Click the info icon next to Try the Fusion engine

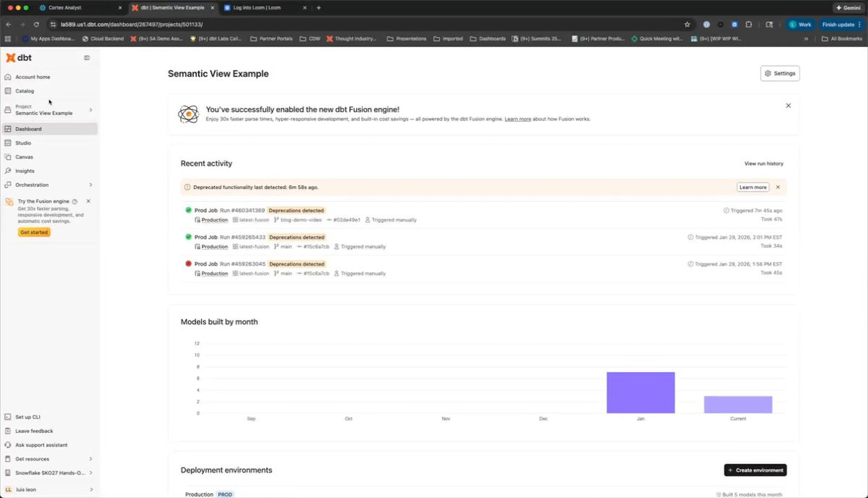coord(75,201)
